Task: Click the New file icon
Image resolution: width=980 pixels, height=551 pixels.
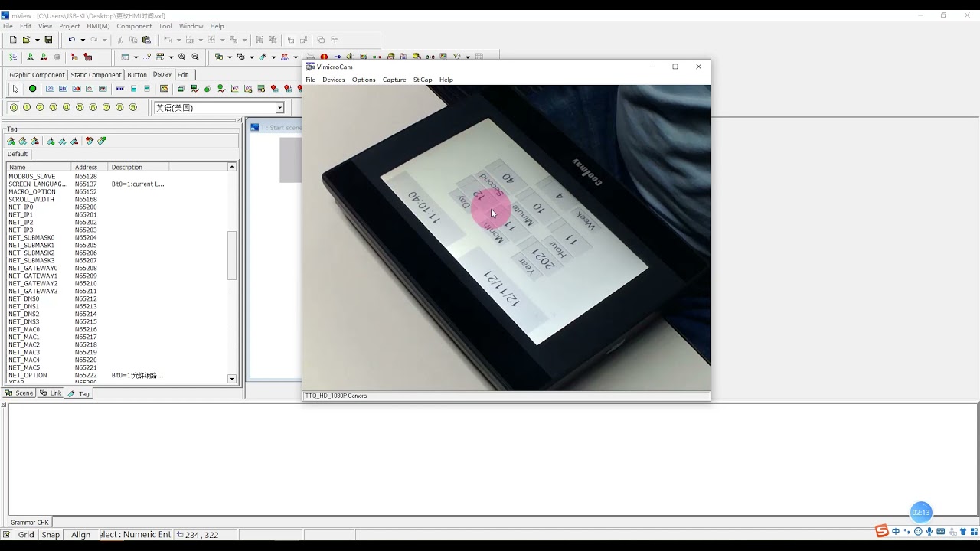Action: click(13, 40)
